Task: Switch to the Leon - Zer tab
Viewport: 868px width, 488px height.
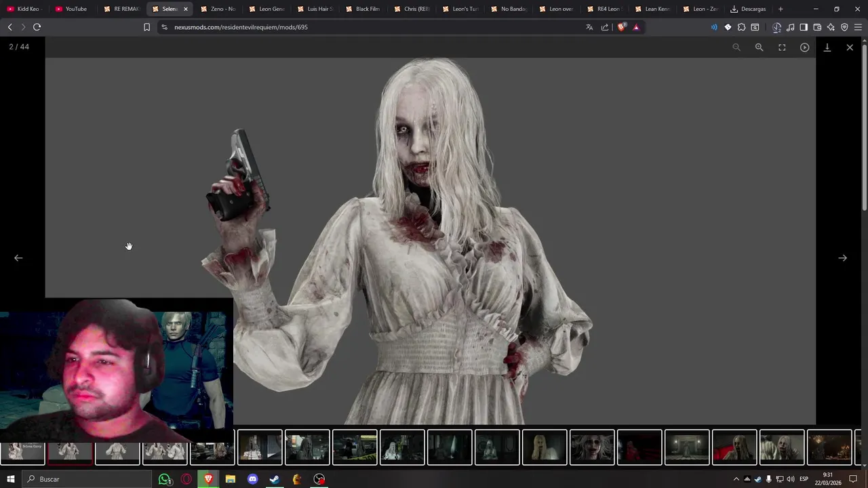Action: click(703, 9)
